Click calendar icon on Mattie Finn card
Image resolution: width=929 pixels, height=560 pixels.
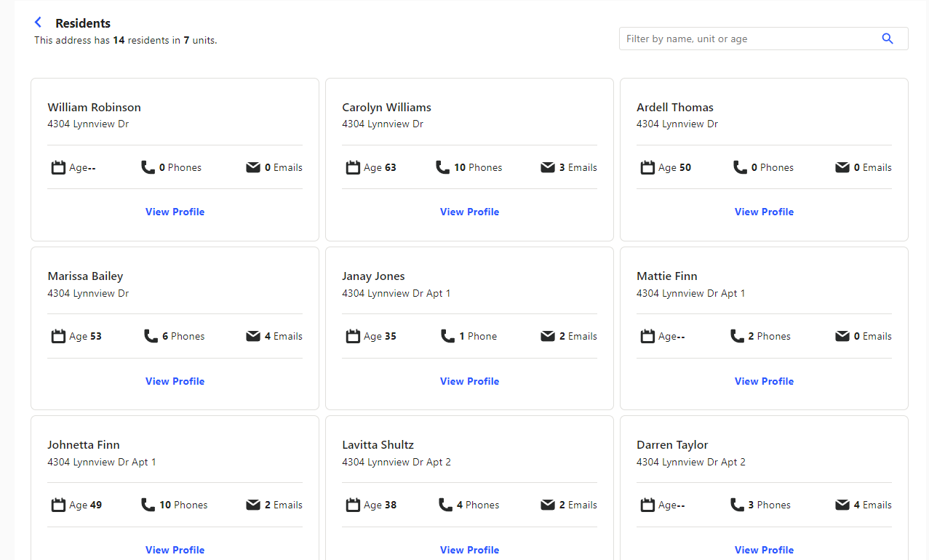coord(647,336)
